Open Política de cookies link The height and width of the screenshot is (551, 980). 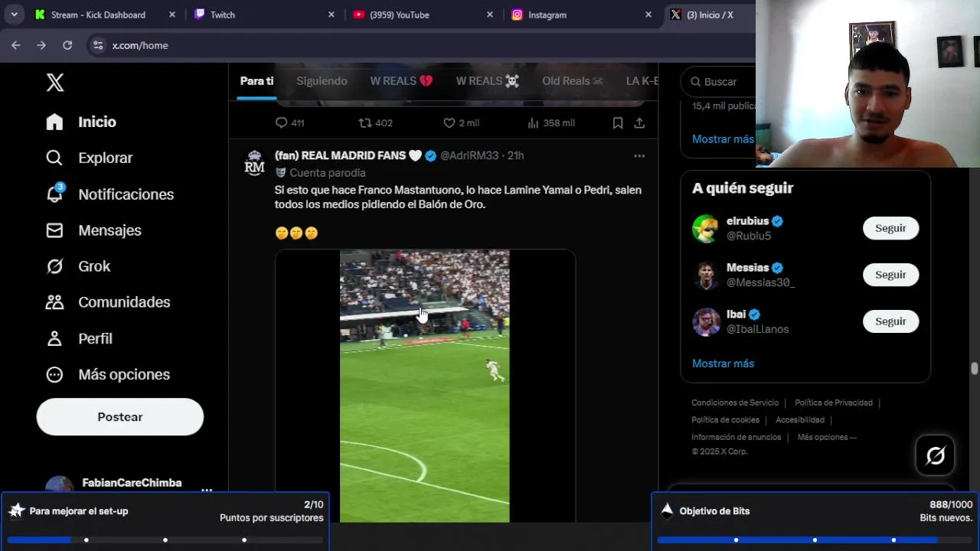pyautogui.click(x=725, y=420)
